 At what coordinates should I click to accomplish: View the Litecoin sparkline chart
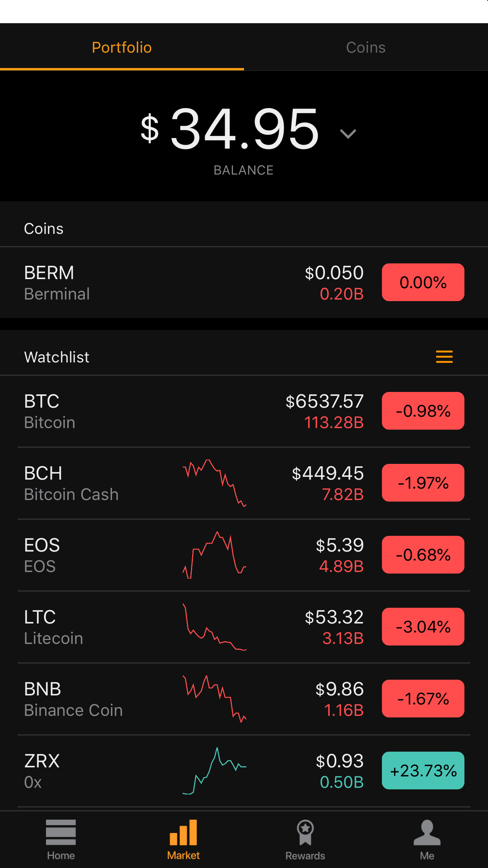pyautogui.click(x=215, y=627)
